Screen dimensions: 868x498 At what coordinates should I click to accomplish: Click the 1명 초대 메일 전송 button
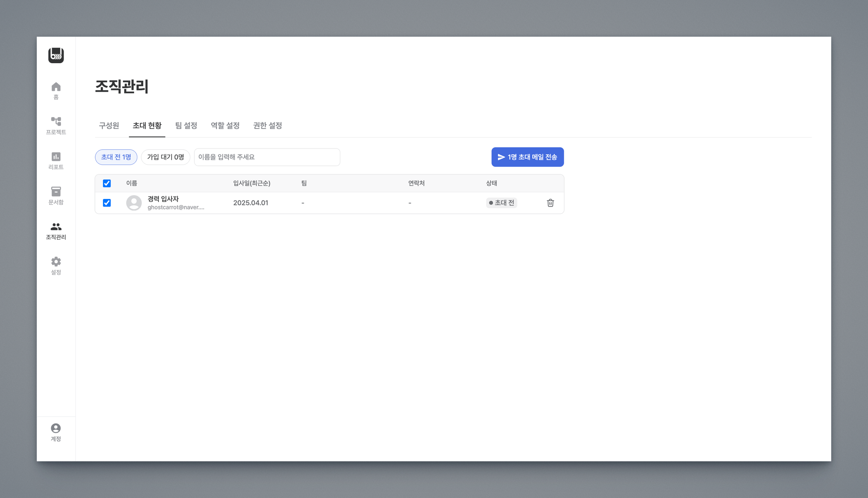click(527, 157)
